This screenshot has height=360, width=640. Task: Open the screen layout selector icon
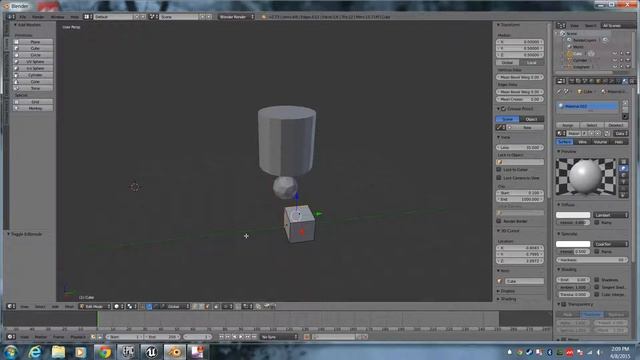click(x=88, y=17)
